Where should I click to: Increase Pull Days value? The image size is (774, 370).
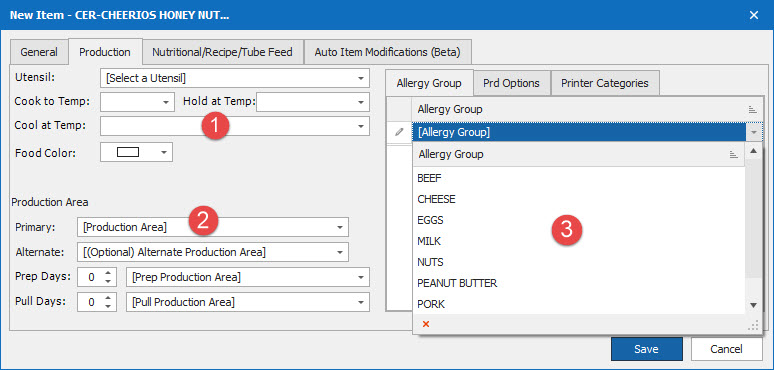tap(108, 297)
